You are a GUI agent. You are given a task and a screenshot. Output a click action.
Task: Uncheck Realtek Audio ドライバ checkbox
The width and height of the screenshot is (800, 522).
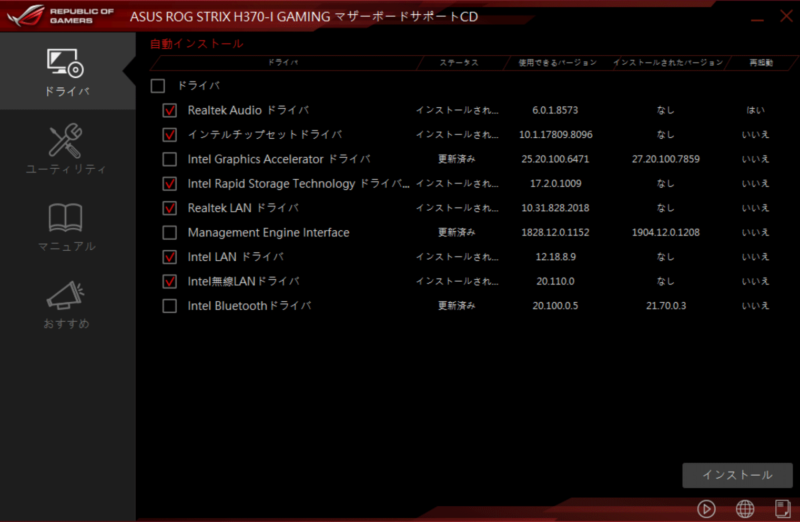(x=169, y=110)
